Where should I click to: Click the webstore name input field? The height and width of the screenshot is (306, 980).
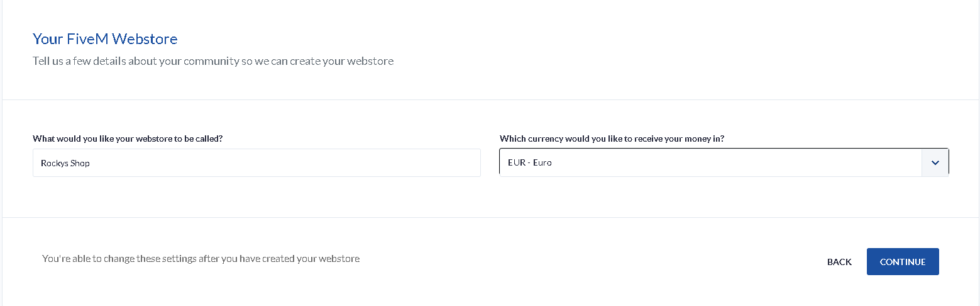(x=256, y=162)
